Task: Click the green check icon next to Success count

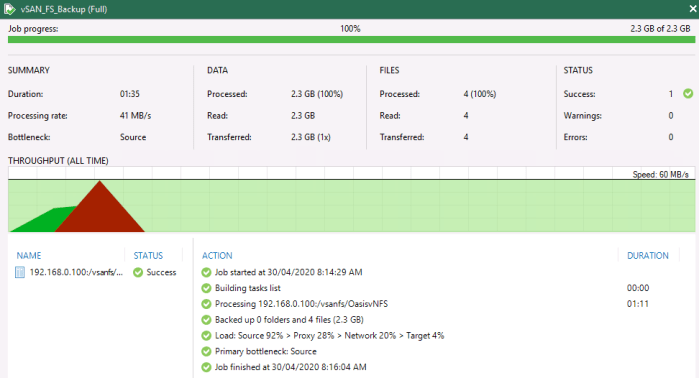Action: tap(688, 94)
